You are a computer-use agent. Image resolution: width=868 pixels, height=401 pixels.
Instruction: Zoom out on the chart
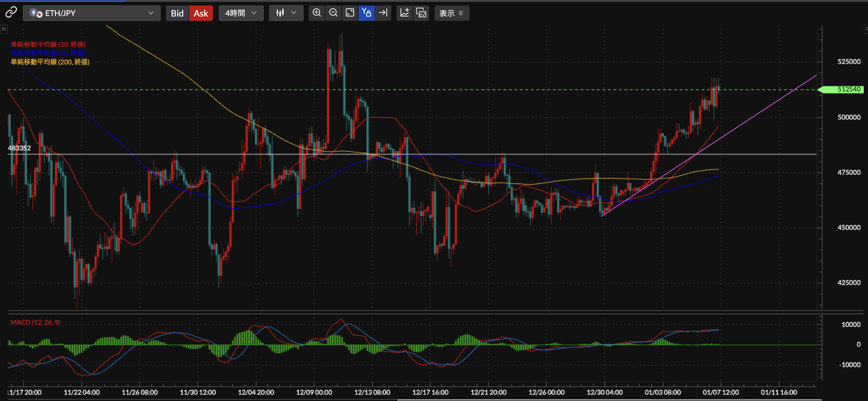[333, 13]
